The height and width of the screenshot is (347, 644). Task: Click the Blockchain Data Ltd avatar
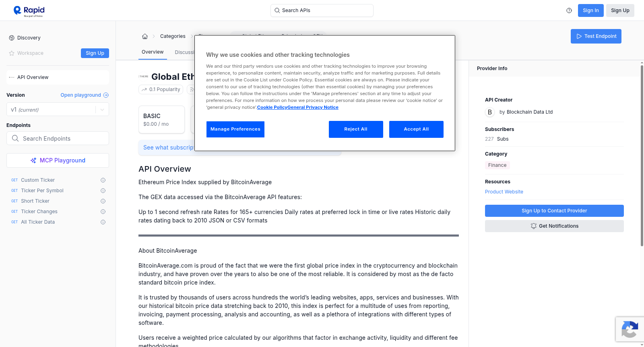click(490, 112)
